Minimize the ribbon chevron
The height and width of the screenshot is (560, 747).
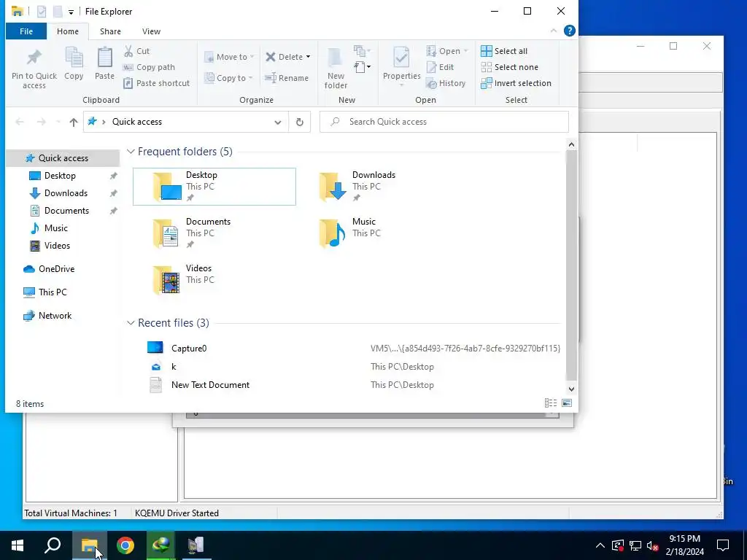point(554,31)
